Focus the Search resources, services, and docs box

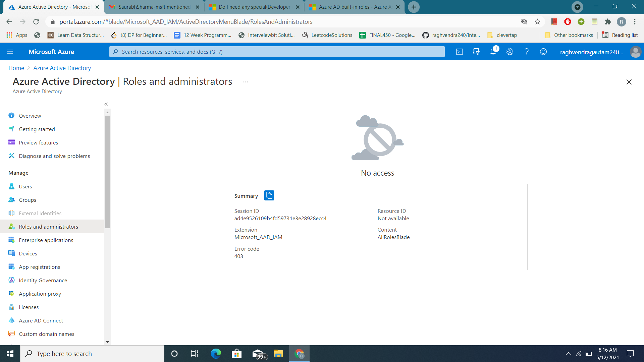tap(277, 52)
